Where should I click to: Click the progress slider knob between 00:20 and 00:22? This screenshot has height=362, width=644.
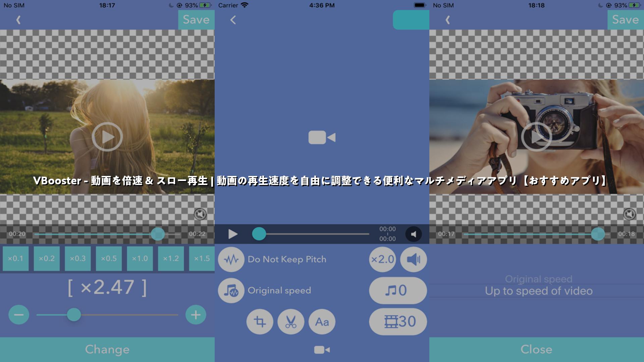(x=158, y=234)
